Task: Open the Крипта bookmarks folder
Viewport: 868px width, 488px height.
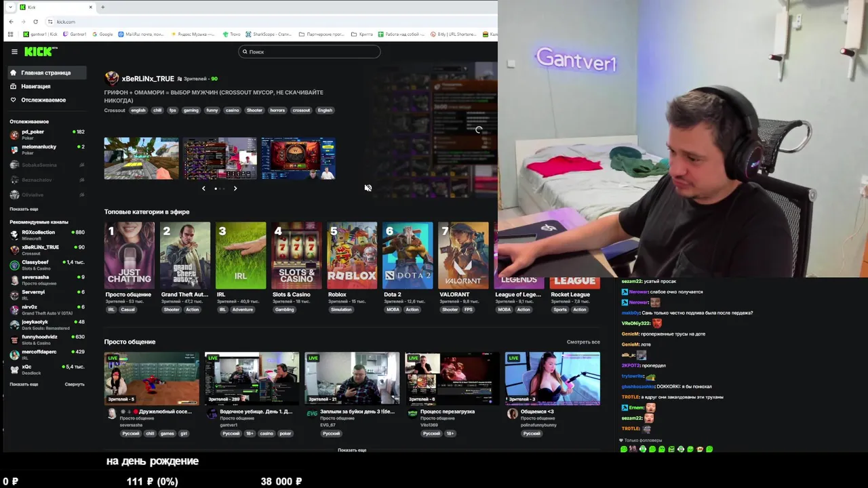Action: pos(362,34)
